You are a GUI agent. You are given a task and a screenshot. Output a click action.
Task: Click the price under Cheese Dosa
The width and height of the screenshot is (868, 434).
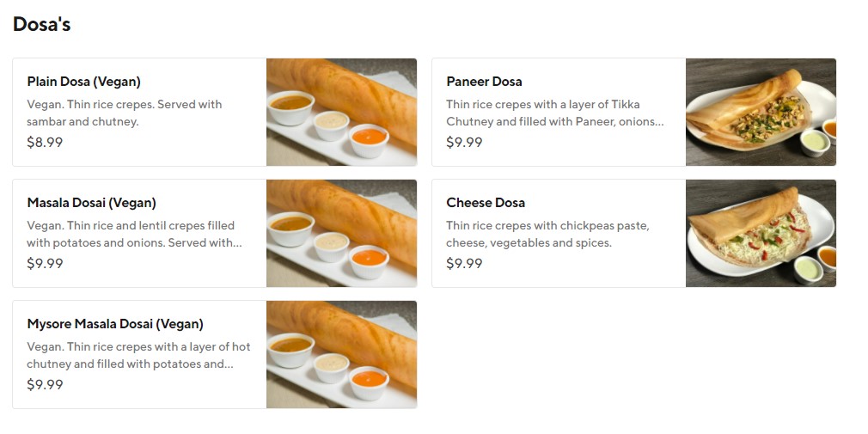point(464,264)
